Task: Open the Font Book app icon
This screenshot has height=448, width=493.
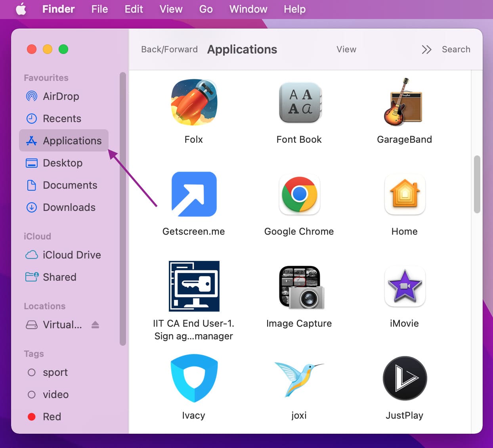Action: pyautogui.click(x=300, y=102)
